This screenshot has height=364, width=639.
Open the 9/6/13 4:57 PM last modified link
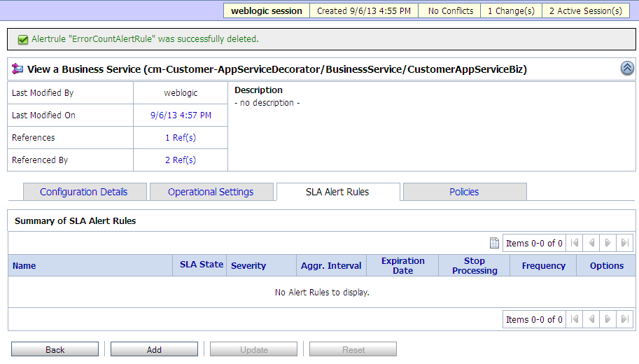click(x=181, y=115)
